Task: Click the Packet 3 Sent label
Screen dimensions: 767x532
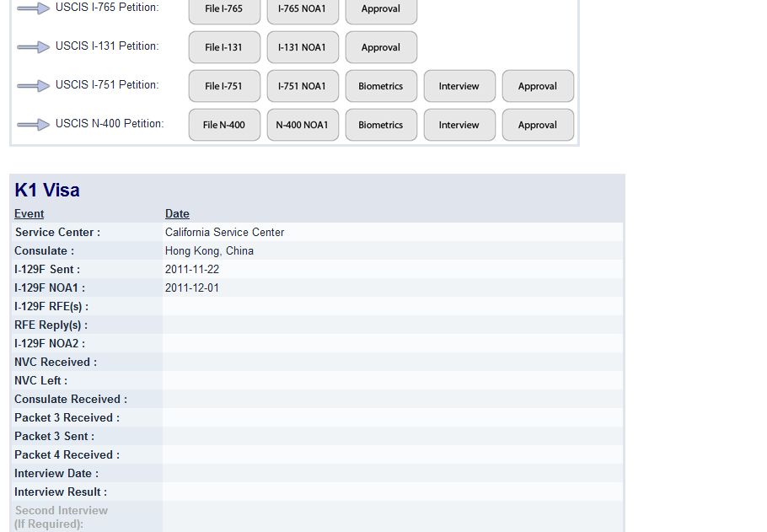Action: click(54, 437)
